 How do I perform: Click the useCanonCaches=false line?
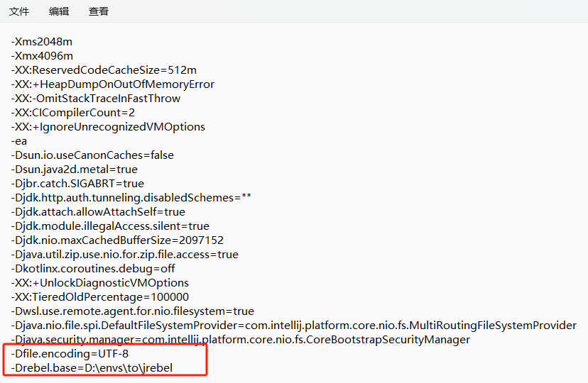point(92,155)
